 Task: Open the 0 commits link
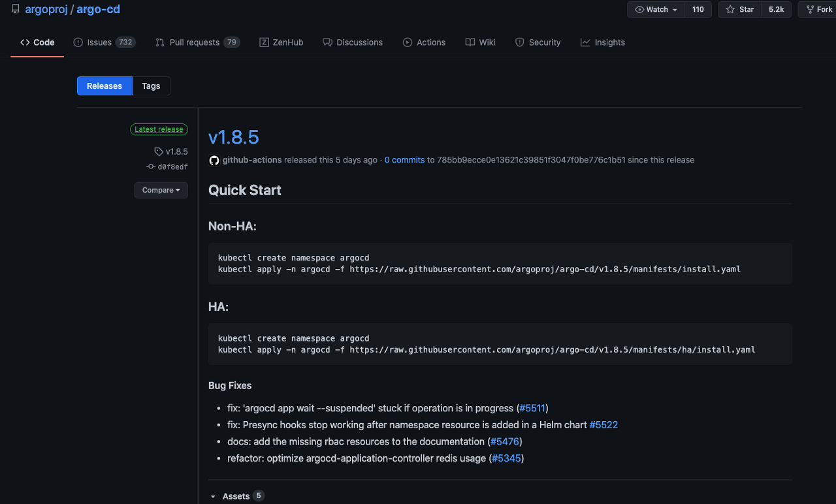click(x=404, y=160)
